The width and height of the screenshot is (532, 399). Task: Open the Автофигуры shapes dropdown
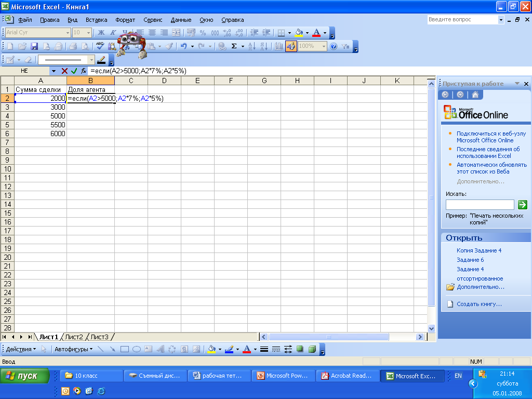coord(73,349)
